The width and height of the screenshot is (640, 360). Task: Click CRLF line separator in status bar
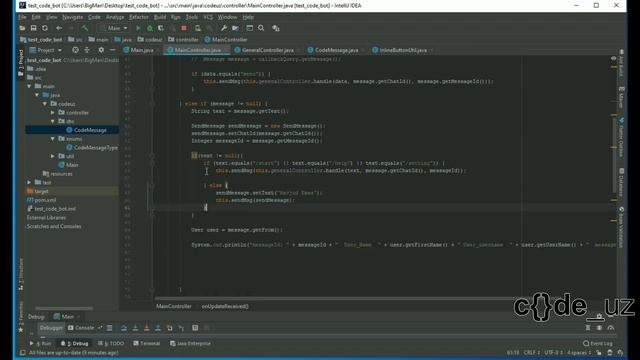532,353
